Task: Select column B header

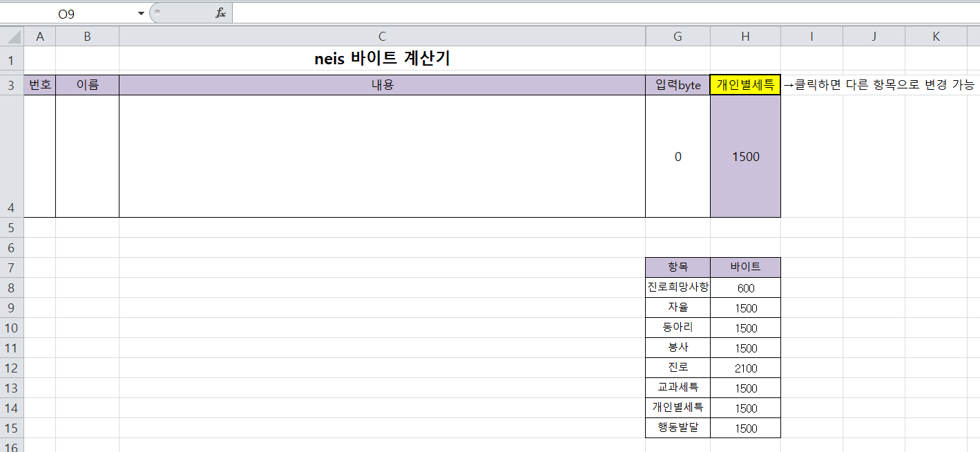Action: click(87, 37)
